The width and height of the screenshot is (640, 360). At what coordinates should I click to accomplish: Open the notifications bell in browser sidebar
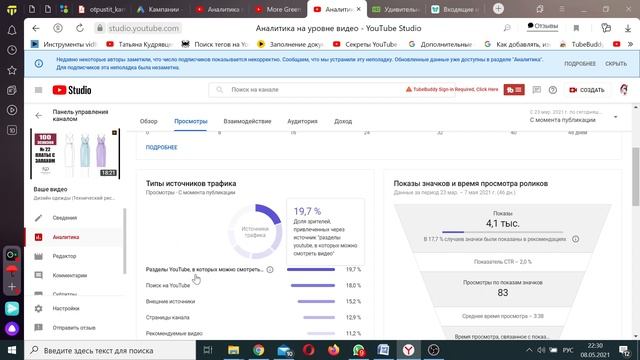pos(12,30)
